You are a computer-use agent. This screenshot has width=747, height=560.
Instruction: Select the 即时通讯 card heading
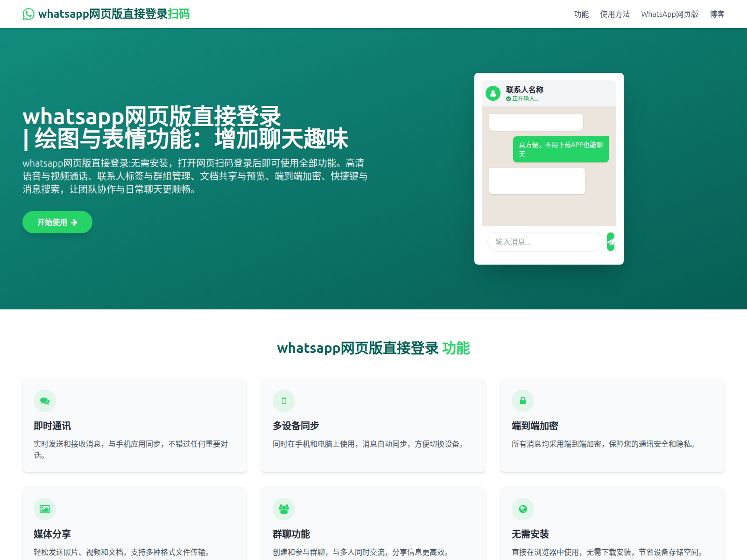(x=52, y=426)
